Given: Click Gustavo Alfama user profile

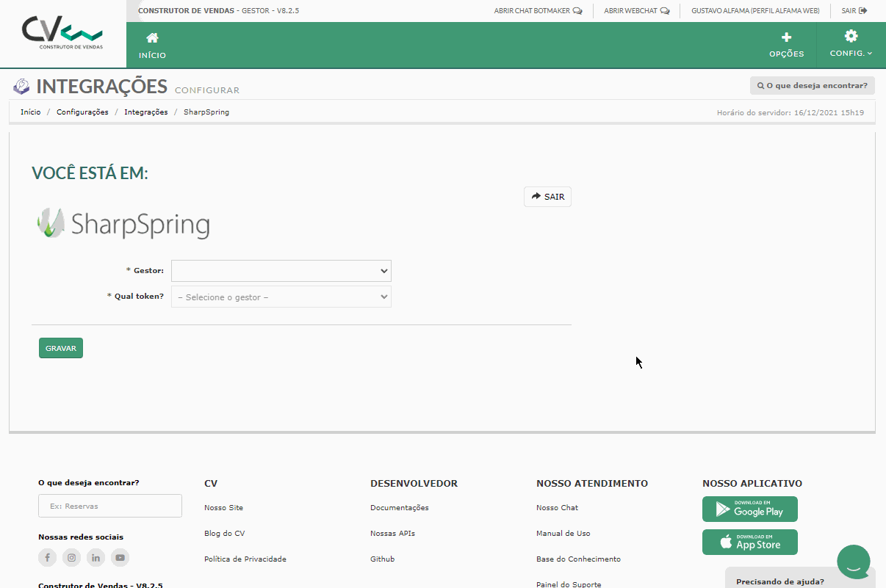Looking at the screenshot, I should (755, 11).
